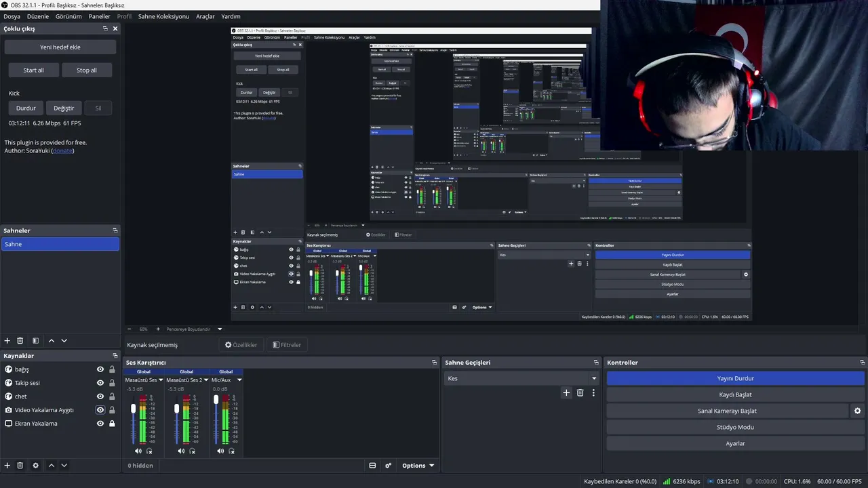Unlock the Takip sesi source
This screenshot has height=488, width=868.
pos(112,383)
